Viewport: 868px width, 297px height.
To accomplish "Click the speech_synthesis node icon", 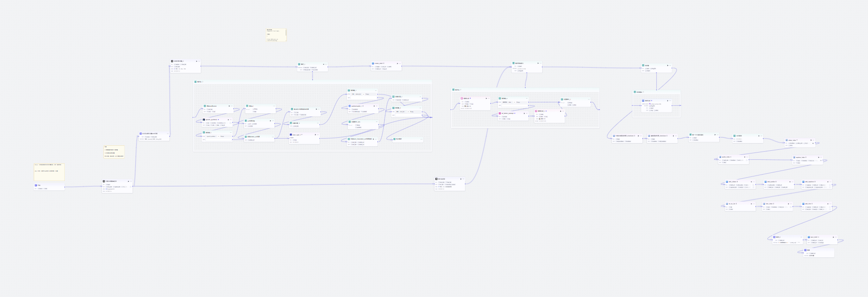I will (204, 120).
